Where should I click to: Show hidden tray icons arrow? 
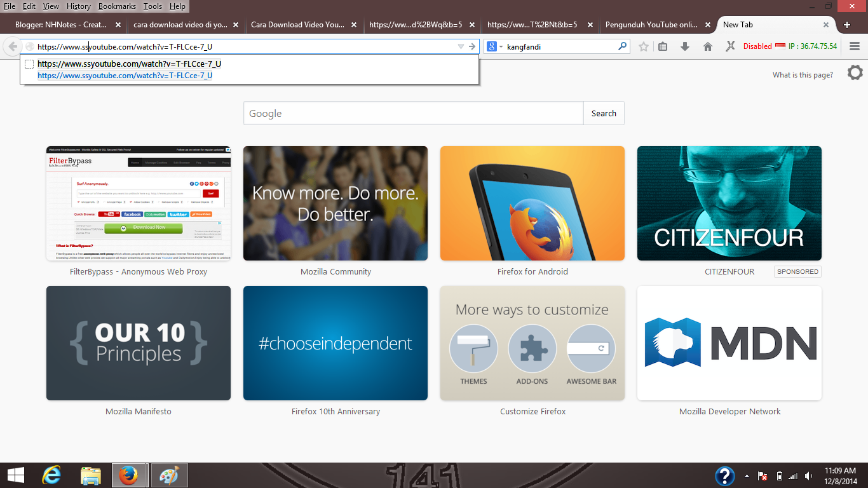[747, 476]
